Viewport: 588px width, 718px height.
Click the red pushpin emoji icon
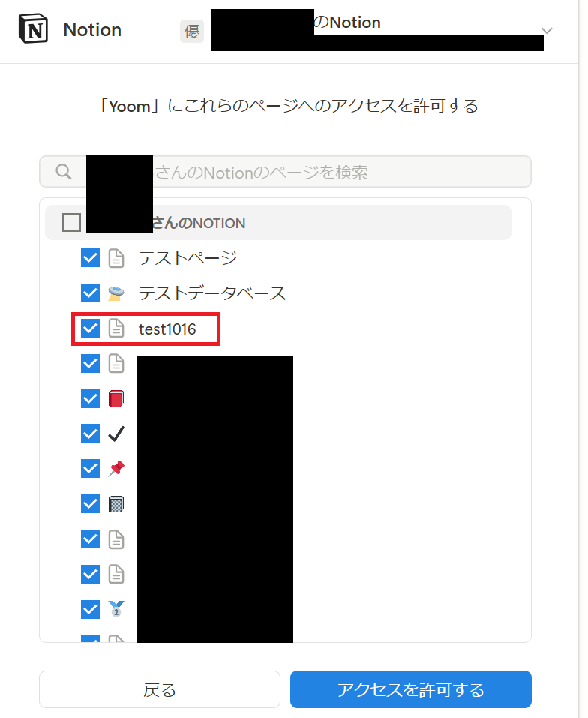pyautogui.click(x=116, y=469)
